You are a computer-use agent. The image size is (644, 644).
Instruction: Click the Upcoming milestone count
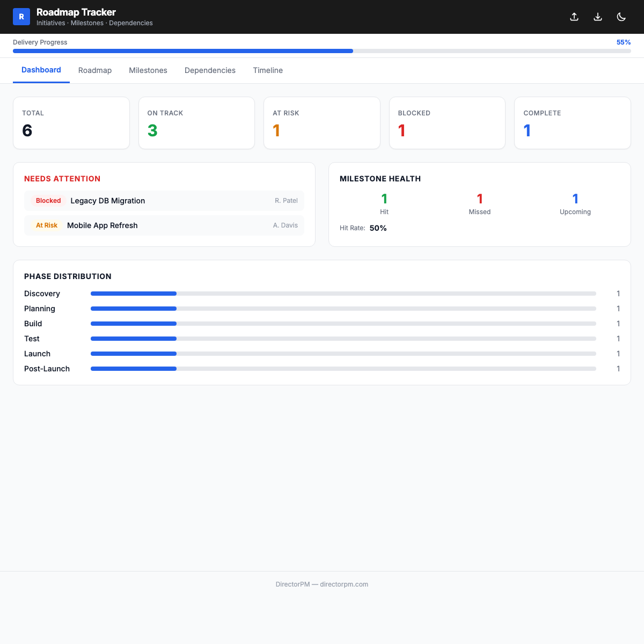(x=575, y=199)
